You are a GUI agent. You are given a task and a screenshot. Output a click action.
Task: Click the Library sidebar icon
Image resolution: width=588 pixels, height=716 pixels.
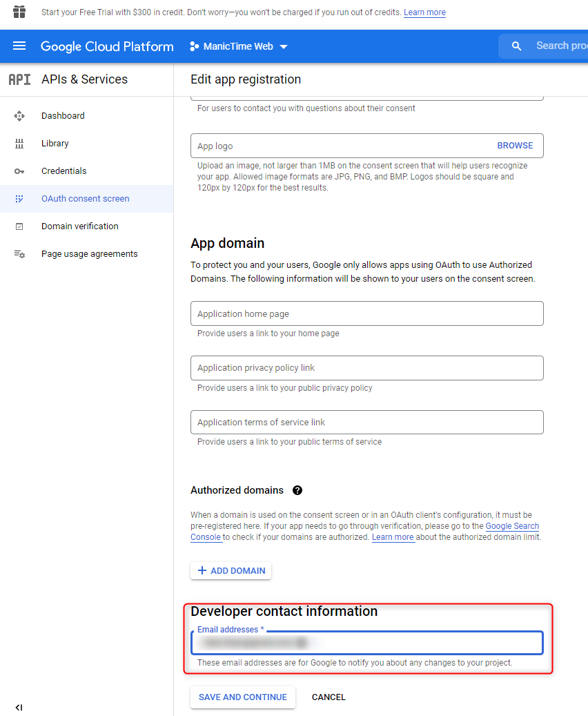coord(19,144)
